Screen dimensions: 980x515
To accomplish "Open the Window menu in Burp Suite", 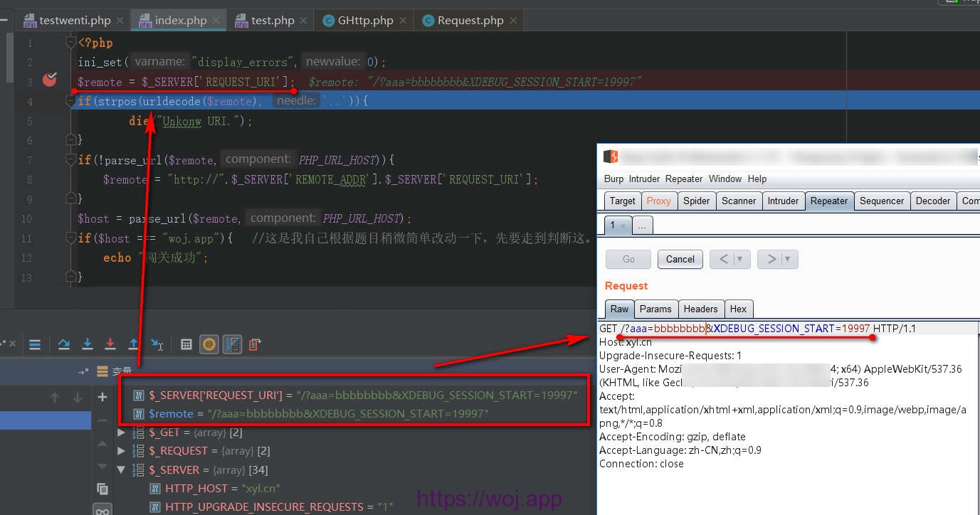I will [x=725, y=179].
